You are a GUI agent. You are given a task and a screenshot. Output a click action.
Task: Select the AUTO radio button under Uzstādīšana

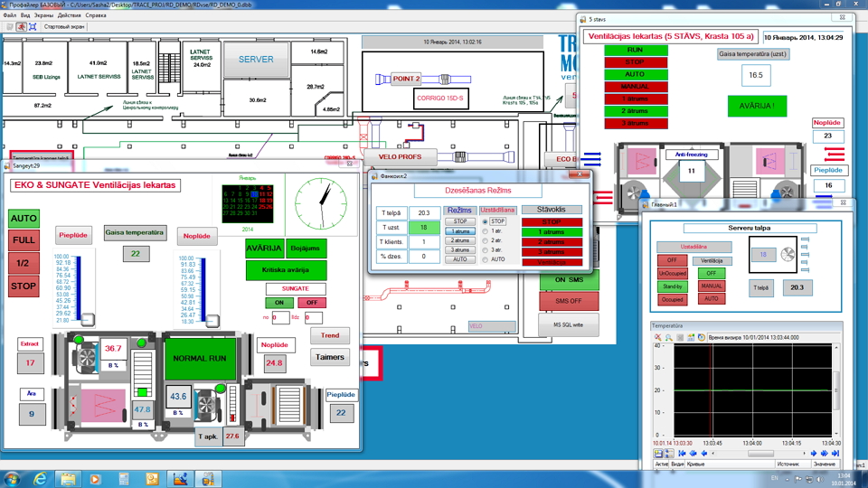[x=485, y=259]
